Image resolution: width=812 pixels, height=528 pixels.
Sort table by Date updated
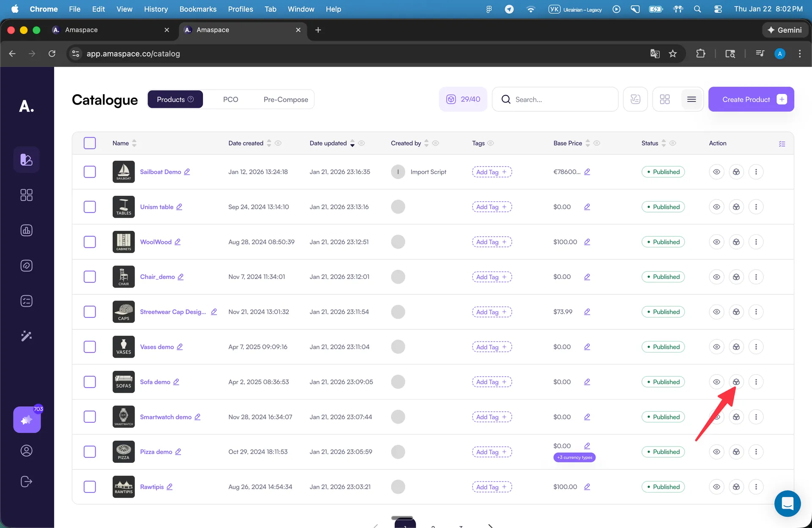pyautogui.click(x=352, y=143)
